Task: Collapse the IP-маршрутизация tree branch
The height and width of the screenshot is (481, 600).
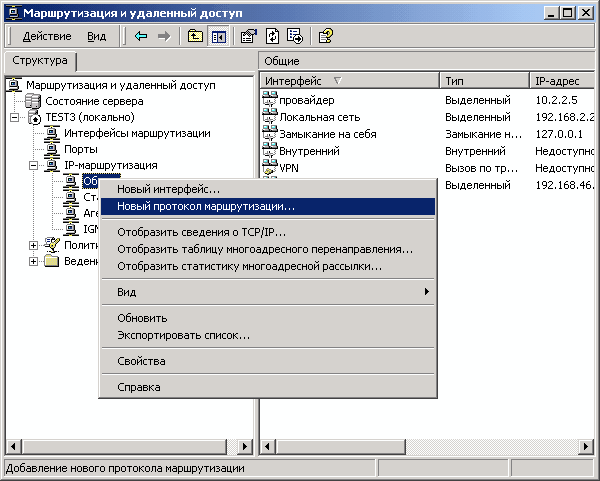Action: click(33, 165)
